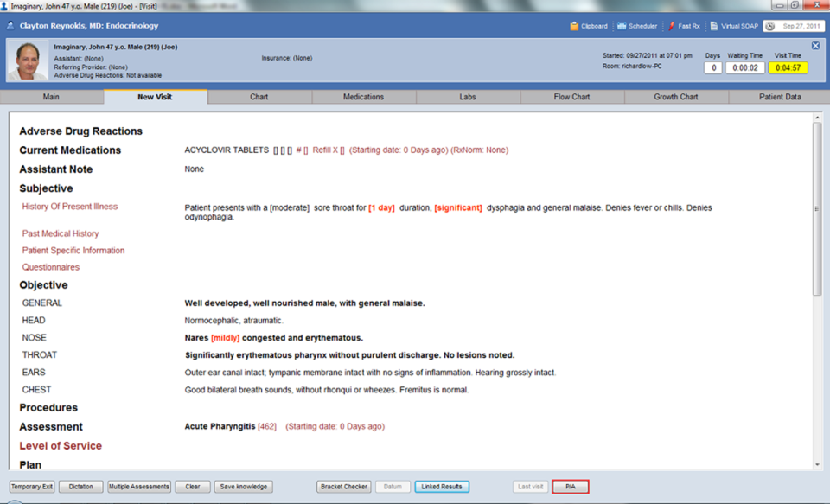830x504 pixels.
Task: Open Virtual SOAP document icon
Action: pos(713,26)
